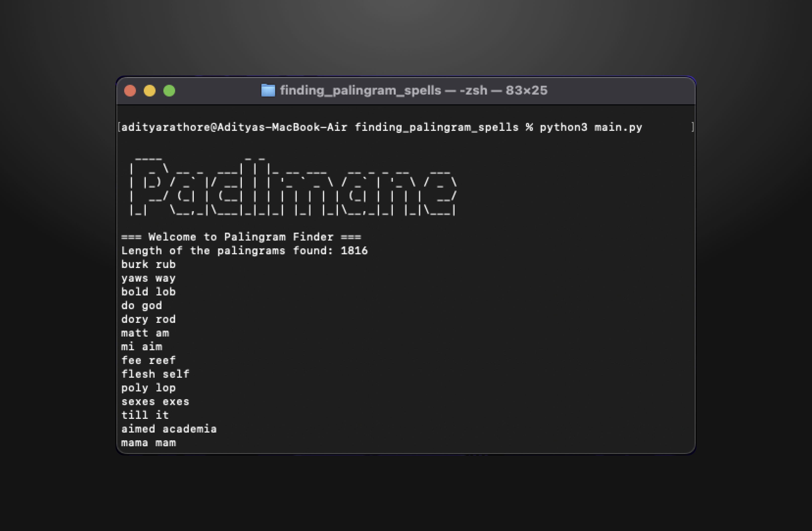Maximize the Terminal with green button

(169, 91)
